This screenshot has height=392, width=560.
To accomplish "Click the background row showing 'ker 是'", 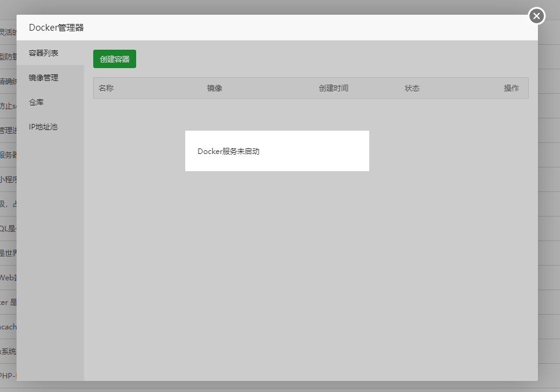I will pos(8,302).
